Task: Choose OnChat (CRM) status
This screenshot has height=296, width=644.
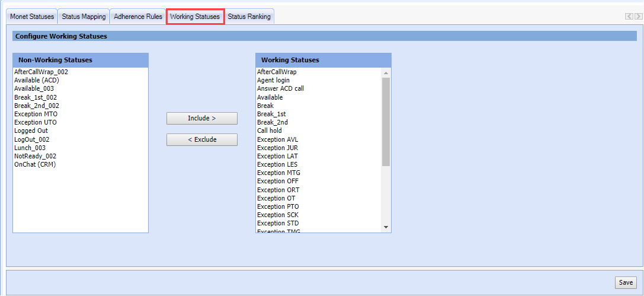Action: pos(35,164)
